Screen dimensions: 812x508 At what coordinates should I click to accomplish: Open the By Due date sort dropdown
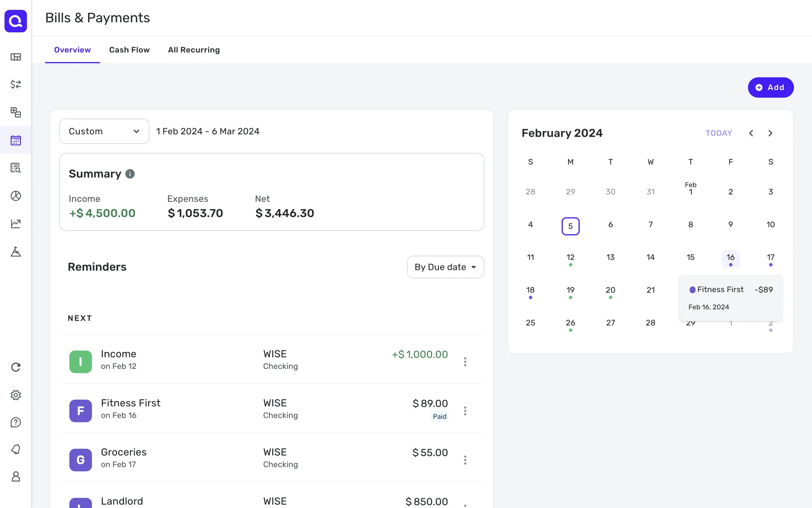click(x=445, y=267)
